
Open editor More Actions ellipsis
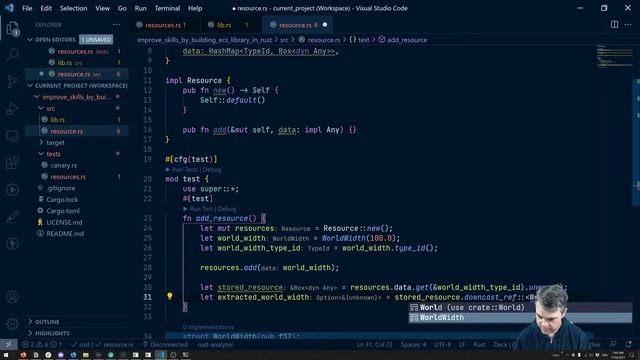coord(628,24)
